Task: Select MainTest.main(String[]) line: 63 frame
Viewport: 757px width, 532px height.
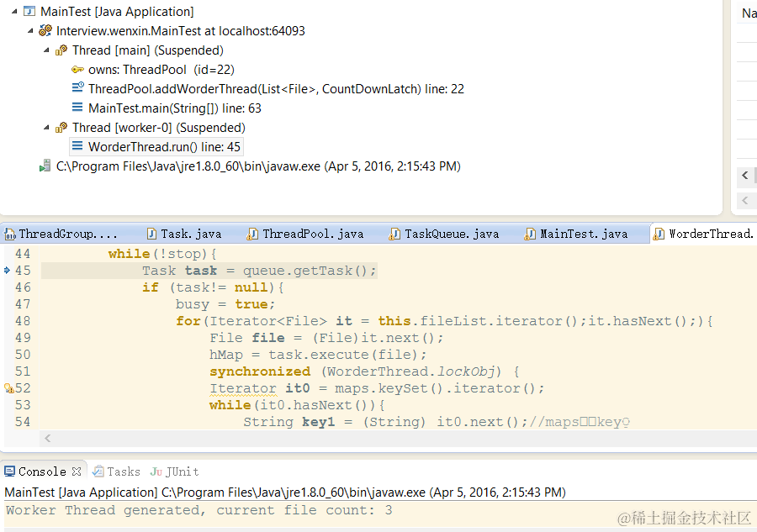Action: 175,108
